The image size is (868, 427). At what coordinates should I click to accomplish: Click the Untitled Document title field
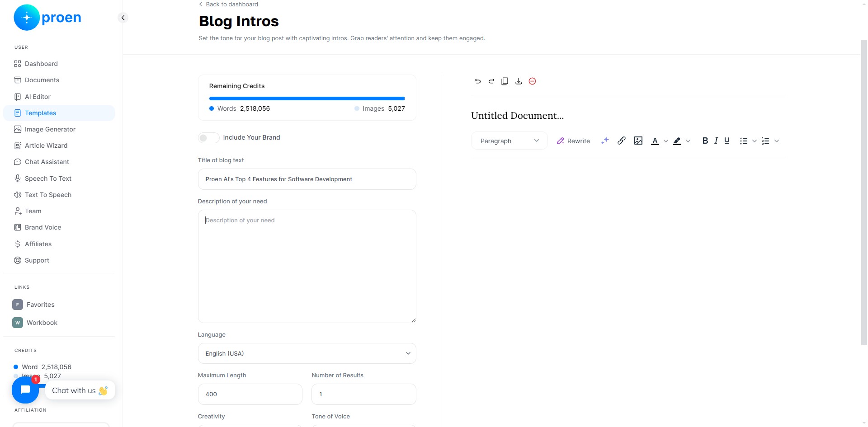518,116
